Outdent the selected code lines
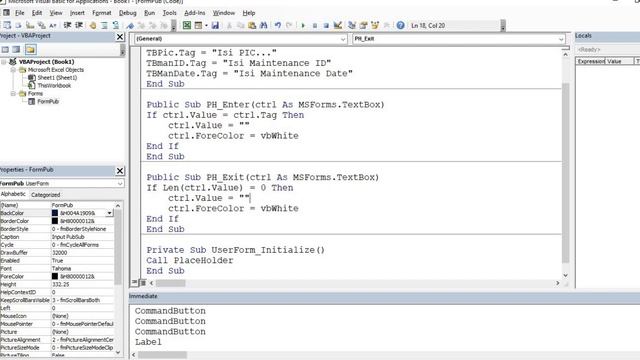Image resolution: width=640 pixels, height=360 pixels. [x=79, y=25]
